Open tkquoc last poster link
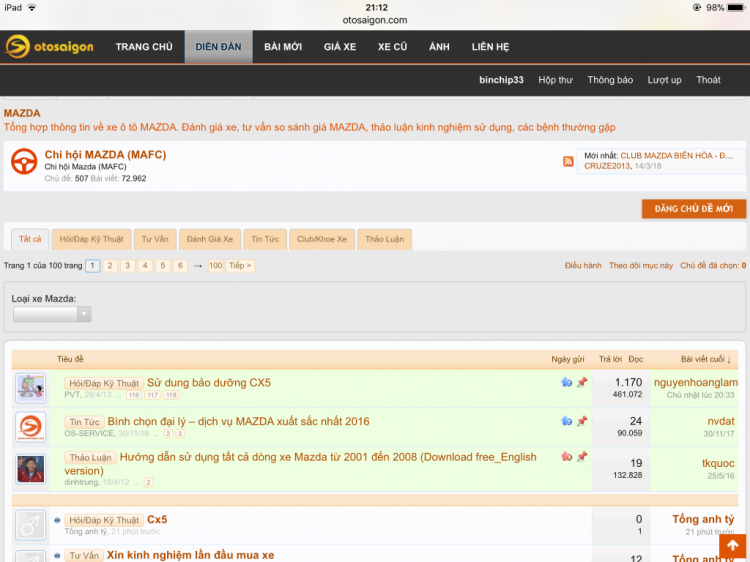The image size is (750, 562). (718, 463)
